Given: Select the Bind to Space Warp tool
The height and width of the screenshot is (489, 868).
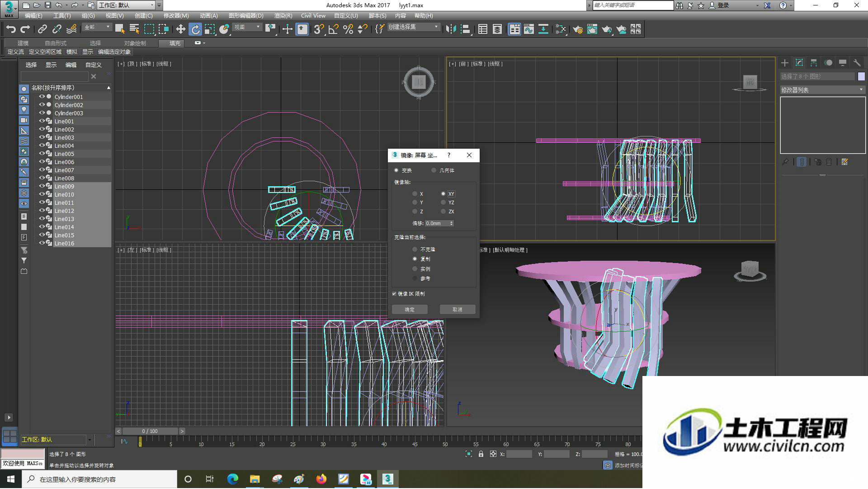Looking at the screenshot, I should [x=71, y=29].
